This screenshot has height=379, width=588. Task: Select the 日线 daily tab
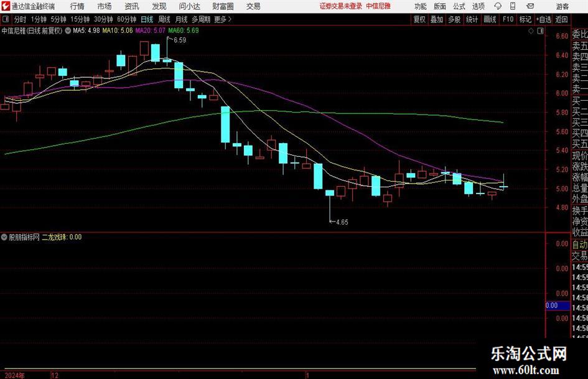click(147, 19)
